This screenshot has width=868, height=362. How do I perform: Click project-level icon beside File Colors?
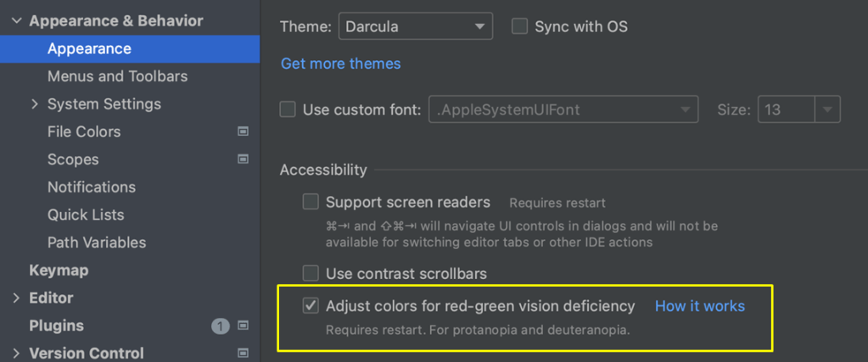tap(244, 131)
